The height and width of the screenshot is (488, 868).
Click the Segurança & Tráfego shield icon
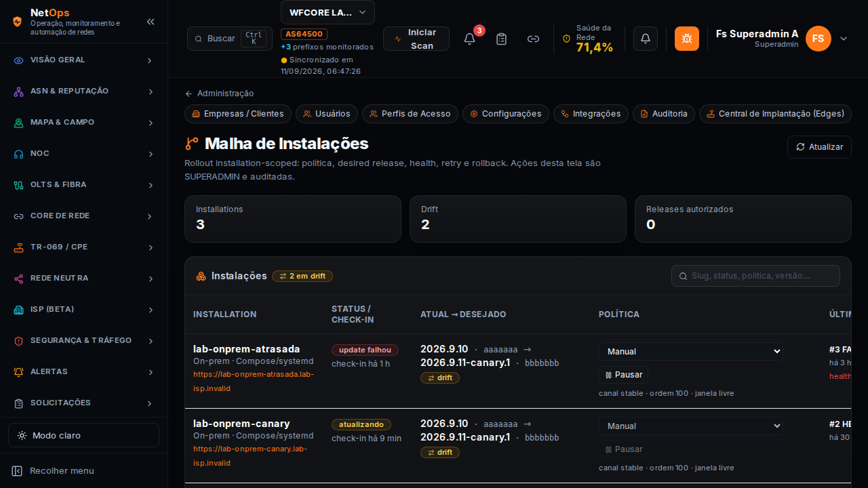click(19, 341)
